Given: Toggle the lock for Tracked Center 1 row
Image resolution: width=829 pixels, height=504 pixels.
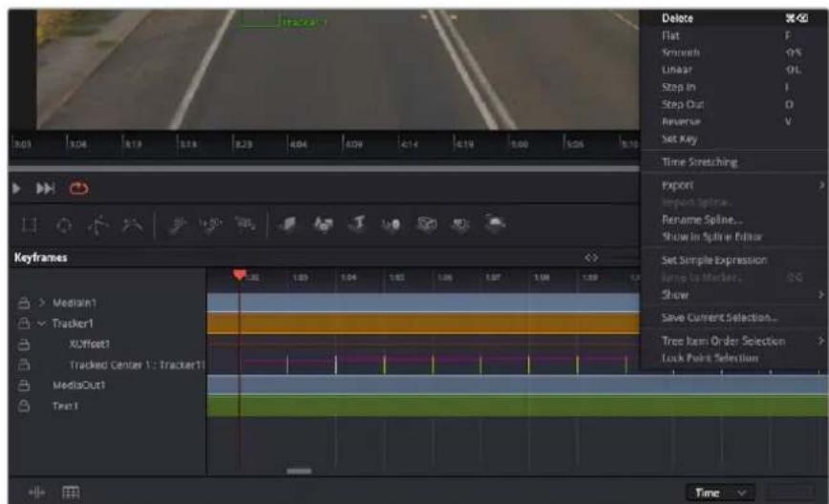Looking at the screenshot, I should [x=24, y=365].
